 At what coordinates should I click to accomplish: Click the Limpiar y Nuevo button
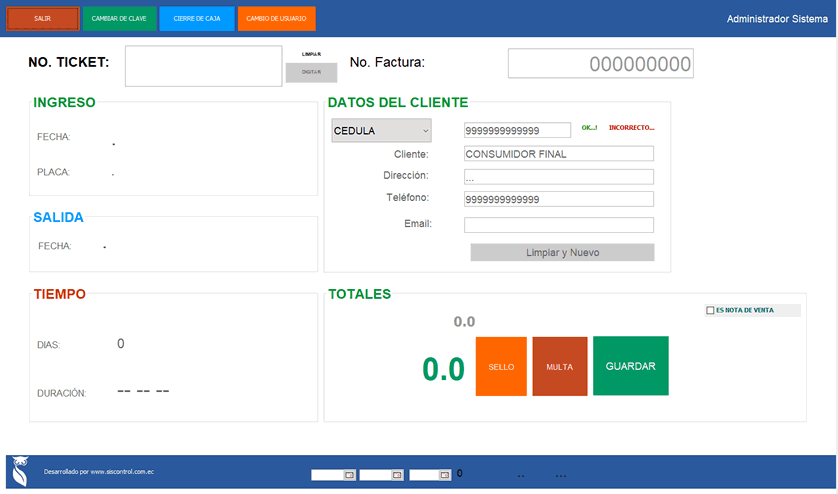[x=562, y=253]
